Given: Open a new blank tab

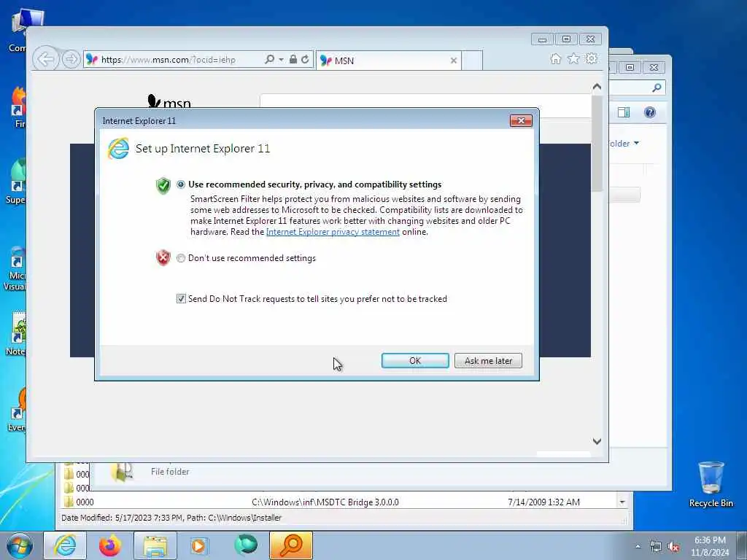Looking at the screenshot, I should click(473, 61).
